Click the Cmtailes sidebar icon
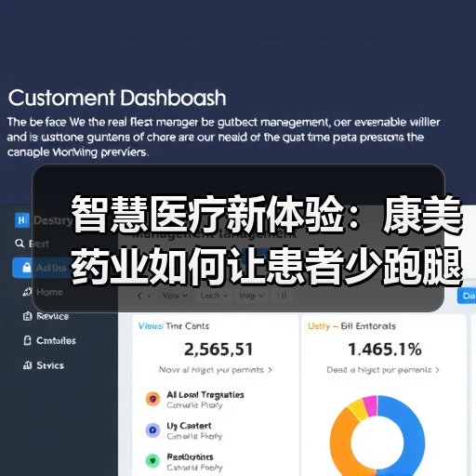This screenshot has width=476, height=476. tap(27, 340)
